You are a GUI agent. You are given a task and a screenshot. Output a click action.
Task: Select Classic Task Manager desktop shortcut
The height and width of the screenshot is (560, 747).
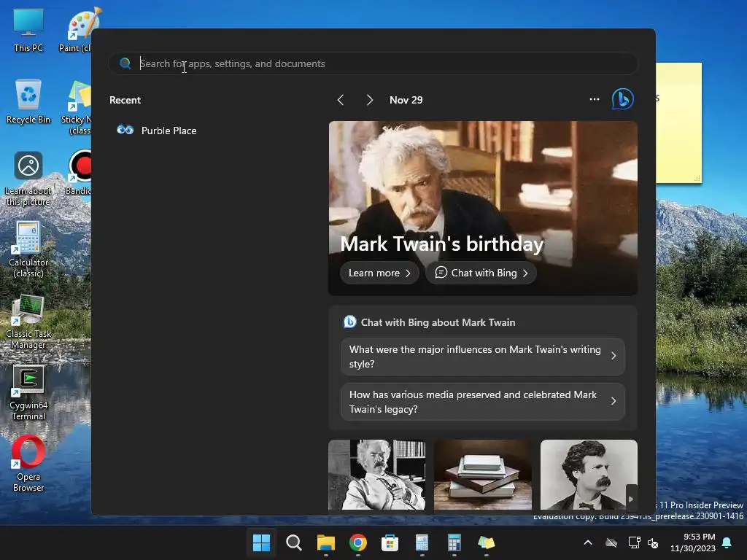click(28, 322)
